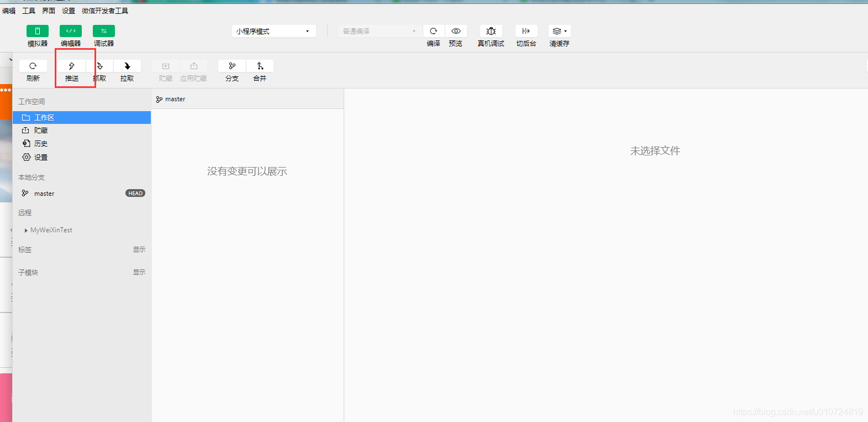The image size is (868, 422).
Task: Click the 本地分支 section heading
Action: [x=31, y=178]
